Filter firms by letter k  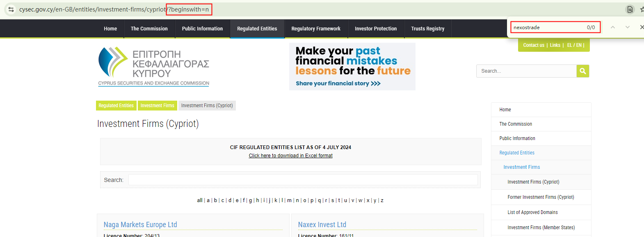tap(276, 200)
